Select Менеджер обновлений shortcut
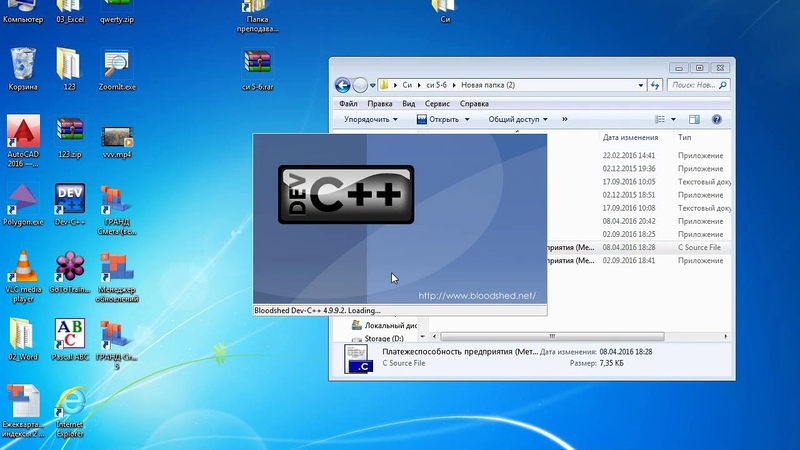The image size is (800, 450). (117, 276)
